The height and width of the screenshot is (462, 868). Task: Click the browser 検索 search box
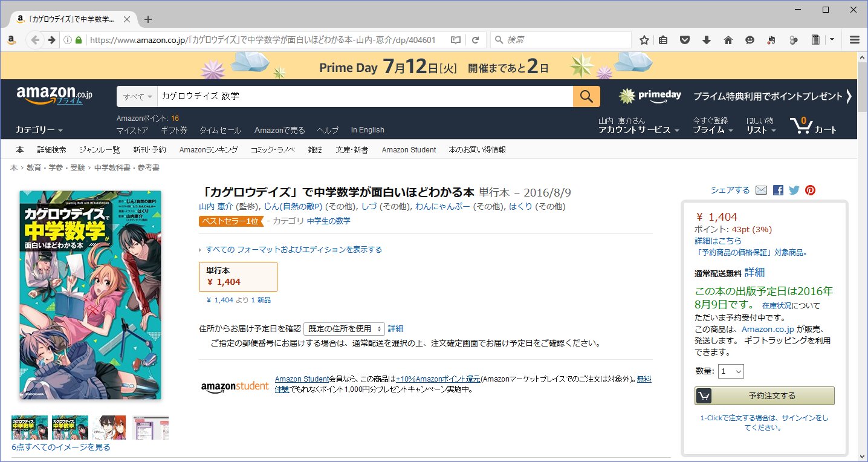560,40
